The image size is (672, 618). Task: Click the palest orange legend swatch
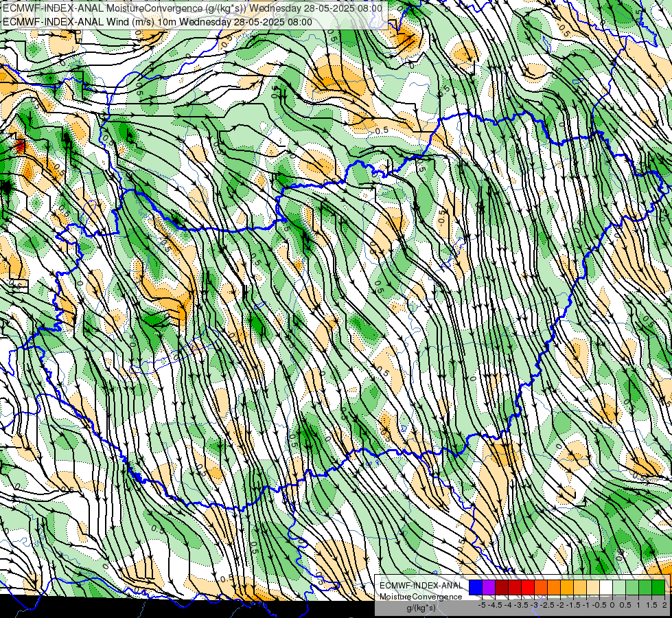(593, 588)
